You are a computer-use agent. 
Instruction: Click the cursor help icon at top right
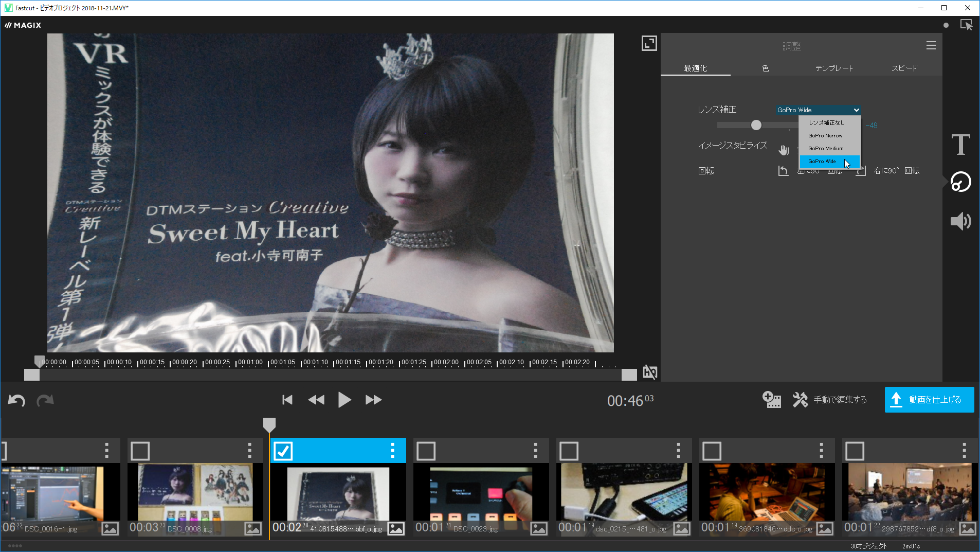point(966,25)
